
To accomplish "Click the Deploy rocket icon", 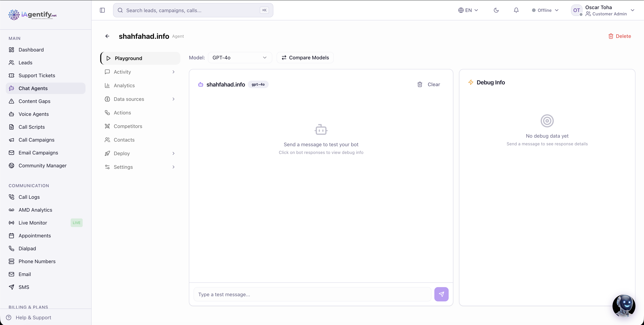I will [107, 153].
